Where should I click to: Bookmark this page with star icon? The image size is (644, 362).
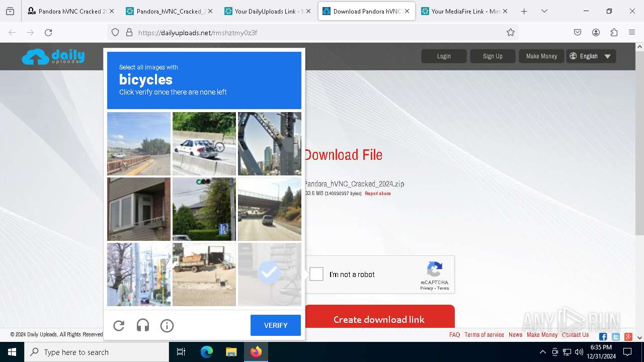[x=511, y=32]
